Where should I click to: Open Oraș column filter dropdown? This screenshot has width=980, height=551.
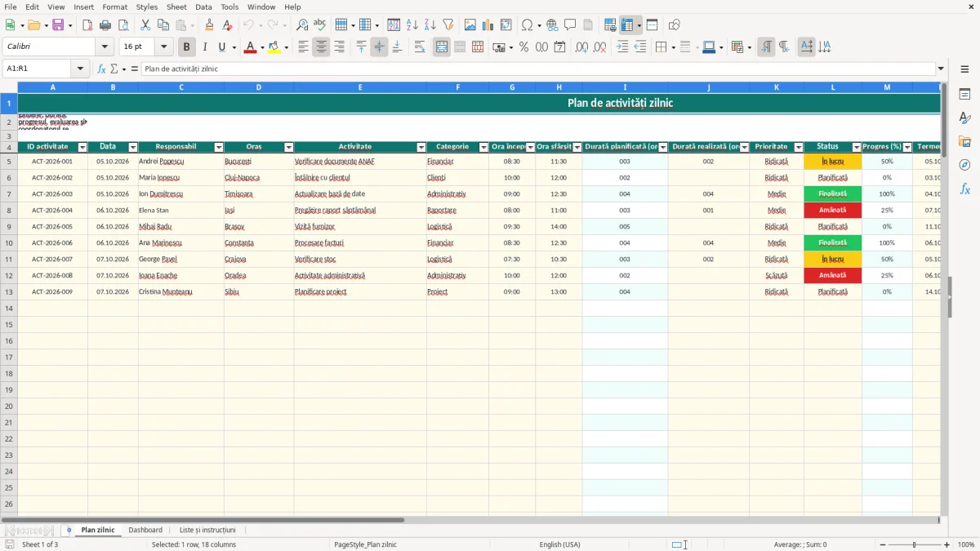point(288,148)
